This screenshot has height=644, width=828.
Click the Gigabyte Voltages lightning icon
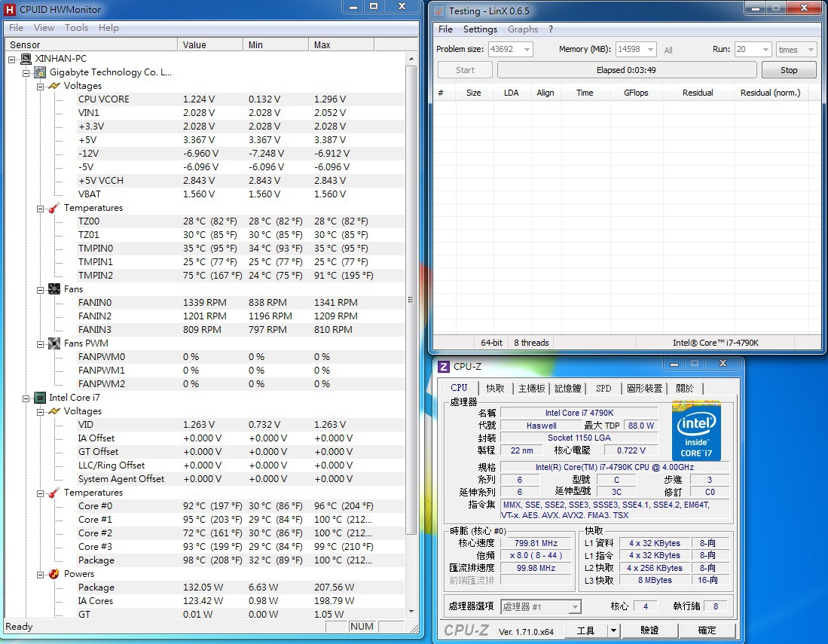click(x=53, y=86)
